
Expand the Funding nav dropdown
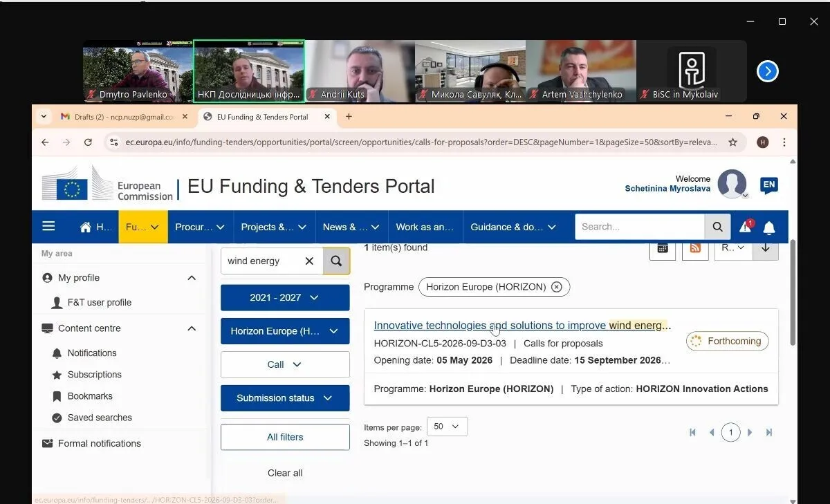pyautogui.click(x=143, y=227)
